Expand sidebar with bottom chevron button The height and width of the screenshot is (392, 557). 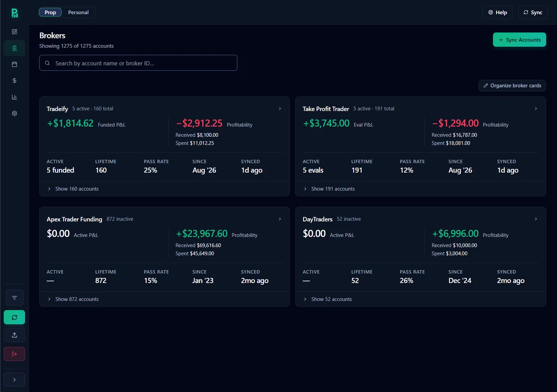14,380
